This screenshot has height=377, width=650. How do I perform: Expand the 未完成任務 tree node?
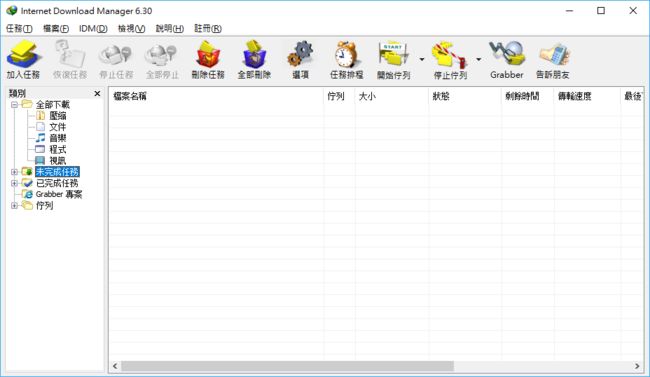pos(15,172)
